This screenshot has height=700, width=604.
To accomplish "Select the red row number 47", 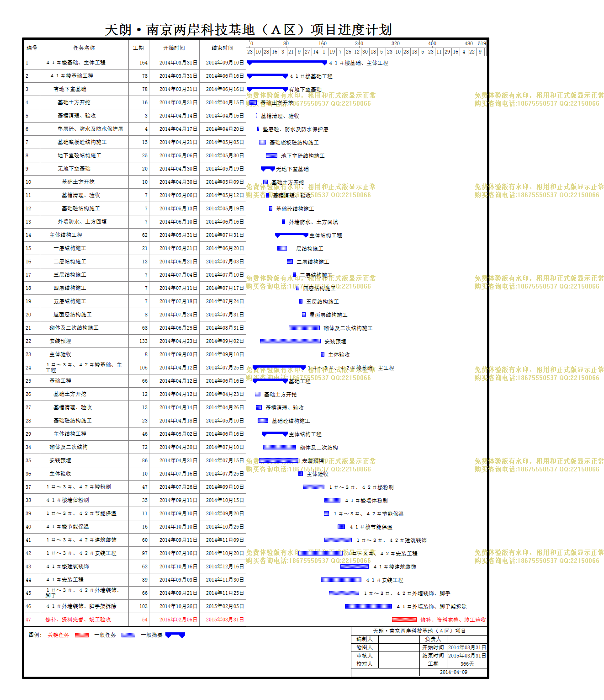I will click(28, 620).
